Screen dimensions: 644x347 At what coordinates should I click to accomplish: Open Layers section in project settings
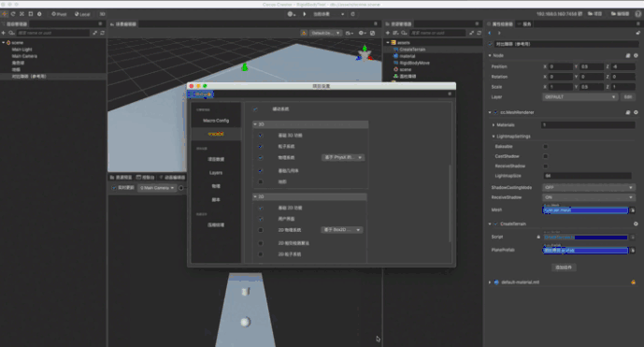(216, 173)
